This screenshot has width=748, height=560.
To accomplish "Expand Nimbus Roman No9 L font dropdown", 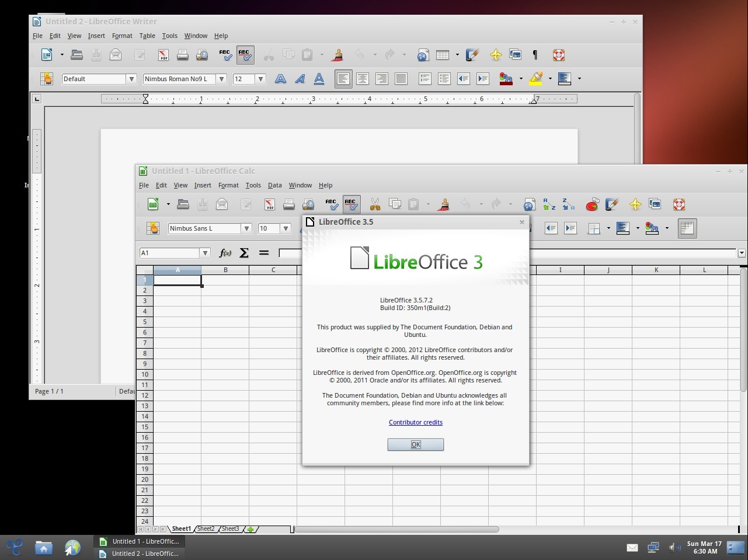I will click(221, 79).
